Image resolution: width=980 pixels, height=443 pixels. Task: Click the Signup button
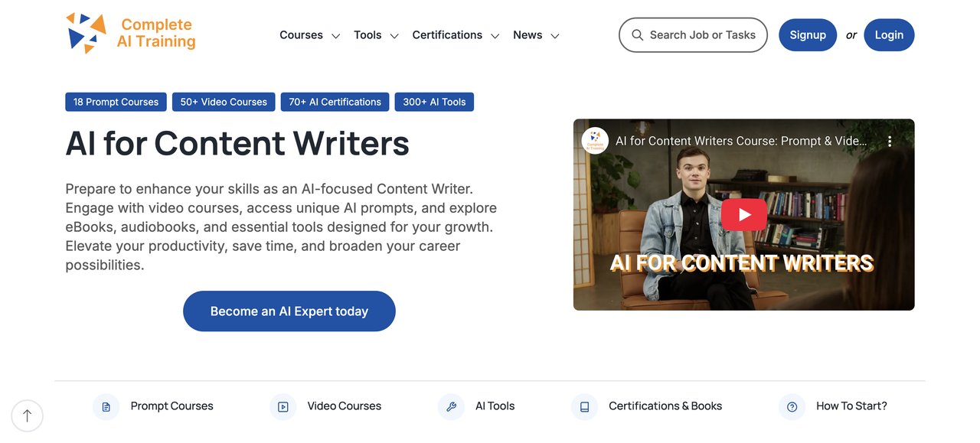coord(808,35)
